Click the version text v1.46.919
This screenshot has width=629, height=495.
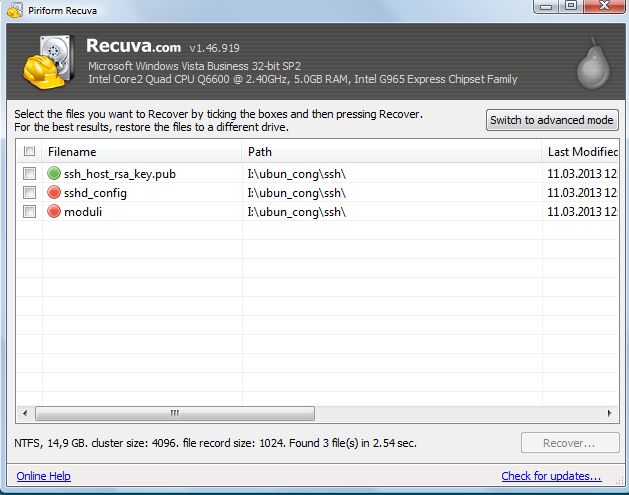(x=215, y=48)
